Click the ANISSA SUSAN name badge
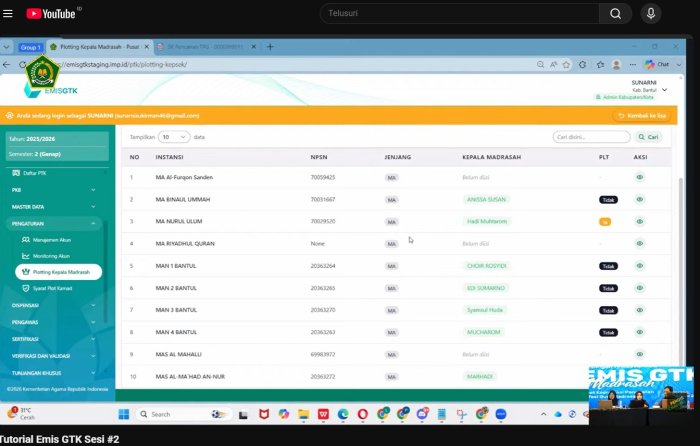This screenshot has height=446, width=700. point(486,200)
